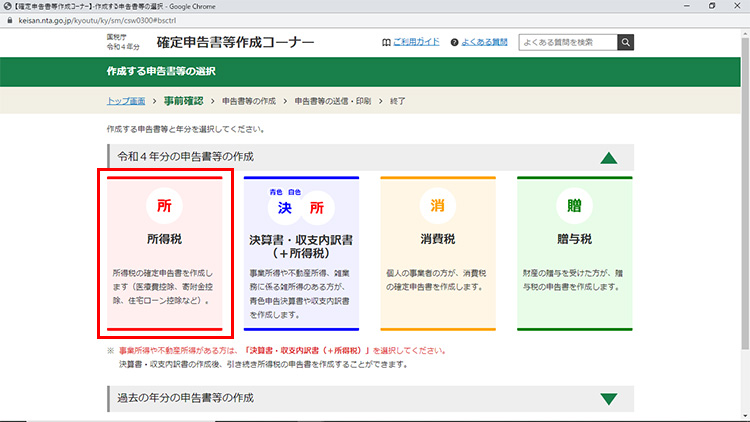Image resolution: width=750 pixels, height=422 pixels.
Task: Click the blue 決 circle icon
Action: [285, 207]
